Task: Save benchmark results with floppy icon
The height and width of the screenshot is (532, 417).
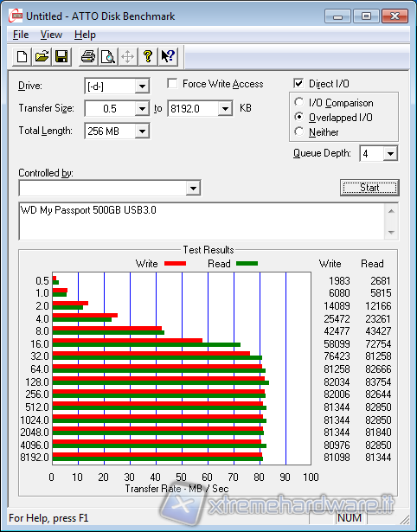Action: point(61,56)
